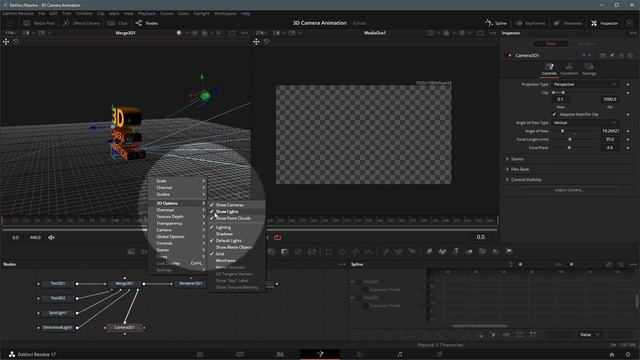Toggle the Clips panel button
The image size is (640, 360).
click(118, 23)
